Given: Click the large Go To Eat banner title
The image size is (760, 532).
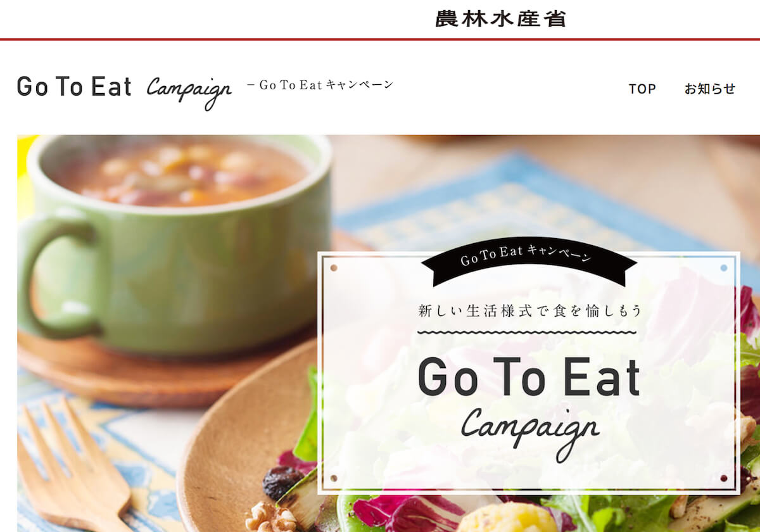Looking at the screenshot, I should pyautogui.click(x=529, y=377).
